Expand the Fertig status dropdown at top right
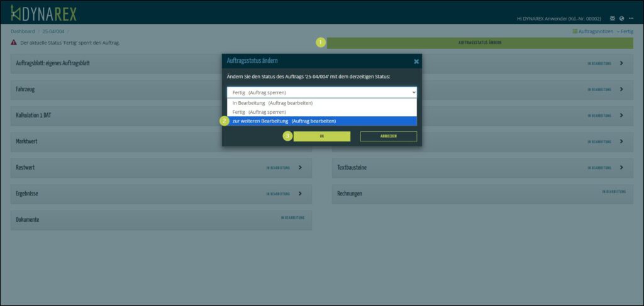 click(625, 31)
